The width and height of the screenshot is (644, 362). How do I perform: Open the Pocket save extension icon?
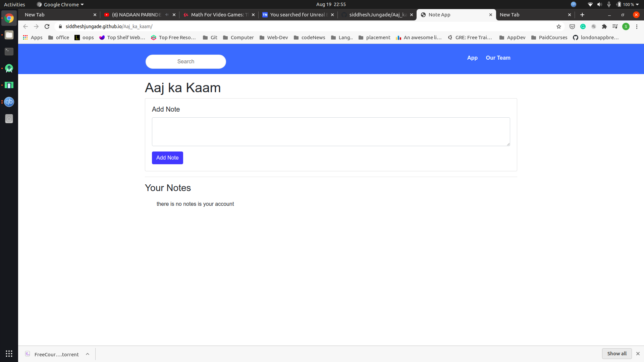point(572,26)
